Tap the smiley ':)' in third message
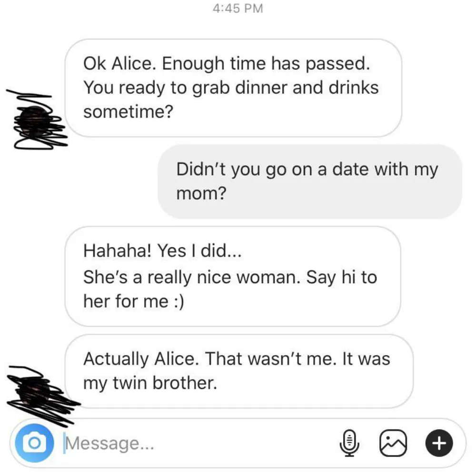The width and height of the screenshot is (476, 476). (178, 302)
